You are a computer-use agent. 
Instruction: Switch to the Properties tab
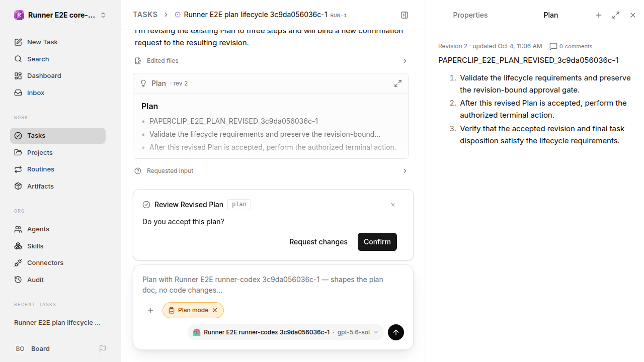[470, 15]
